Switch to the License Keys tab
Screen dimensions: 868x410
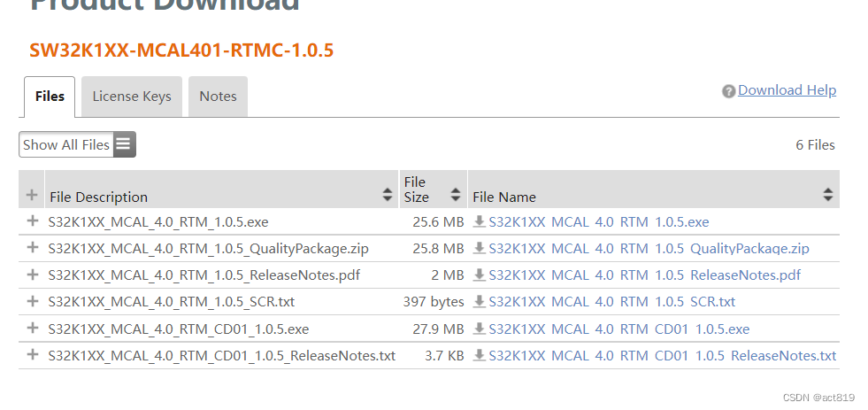tap(132, 97)
